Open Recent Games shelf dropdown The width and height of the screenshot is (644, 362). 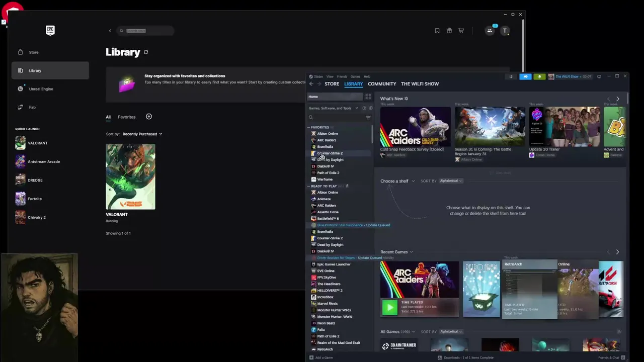(396, 252)
